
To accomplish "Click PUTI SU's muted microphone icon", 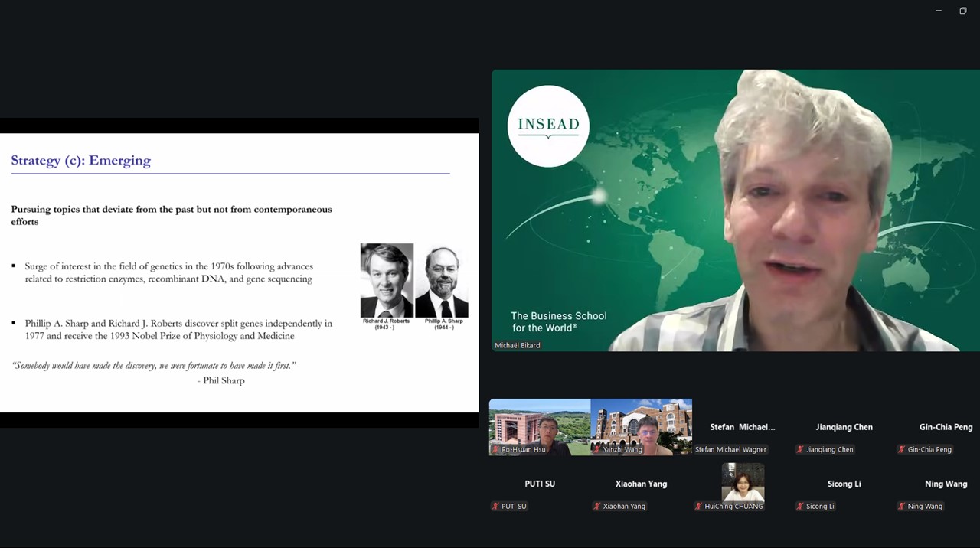I will (496, 507).
